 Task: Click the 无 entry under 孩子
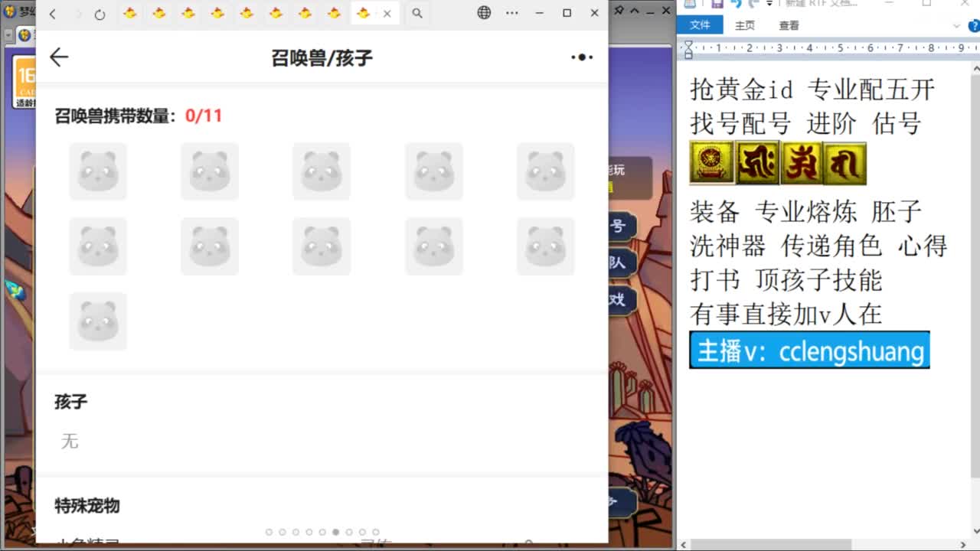(70, 441)
